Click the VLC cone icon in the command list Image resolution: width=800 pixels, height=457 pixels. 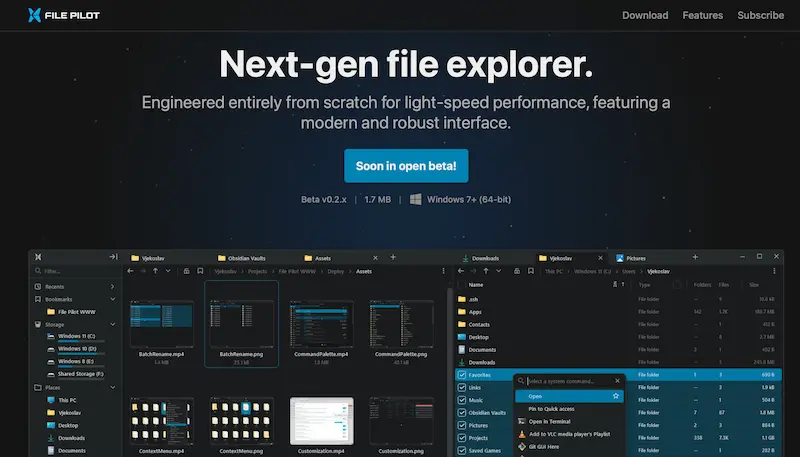[521, 434]
